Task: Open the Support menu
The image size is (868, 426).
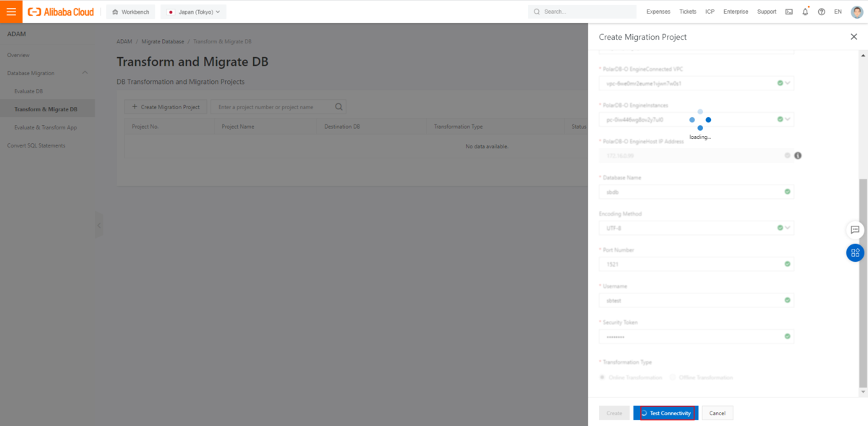Action: [x=767, y=12]
